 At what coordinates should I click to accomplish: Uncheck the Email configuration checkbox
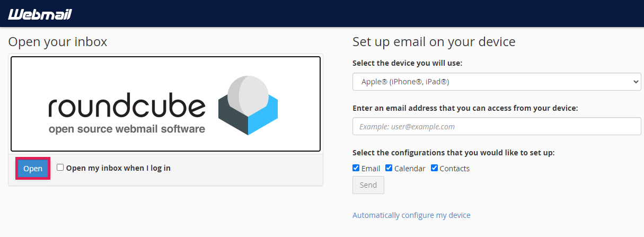tap(356, 168)
